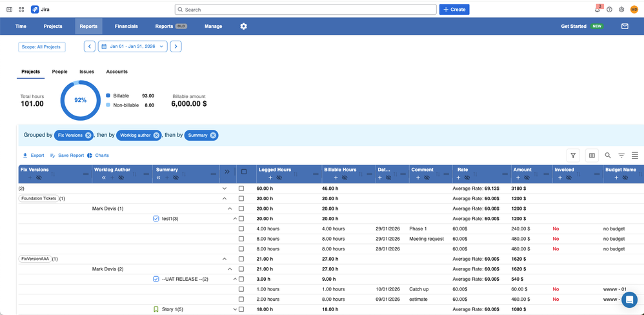Hide the Fix Versions column
Screen dimensions: 644x315
point(39,178)
